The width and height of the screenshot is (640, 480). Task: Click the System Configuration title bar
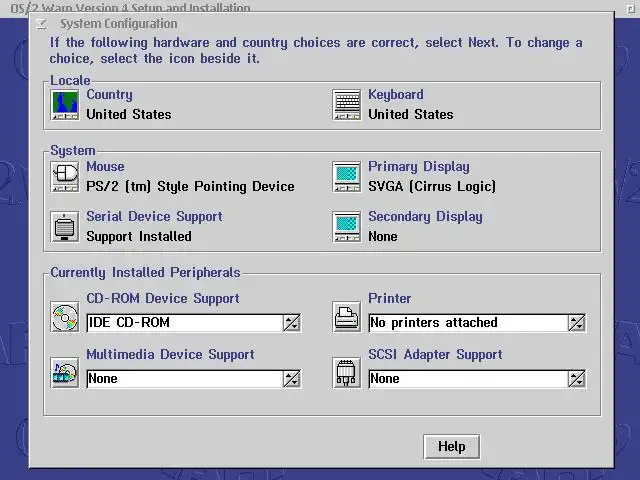pos(321,24)
